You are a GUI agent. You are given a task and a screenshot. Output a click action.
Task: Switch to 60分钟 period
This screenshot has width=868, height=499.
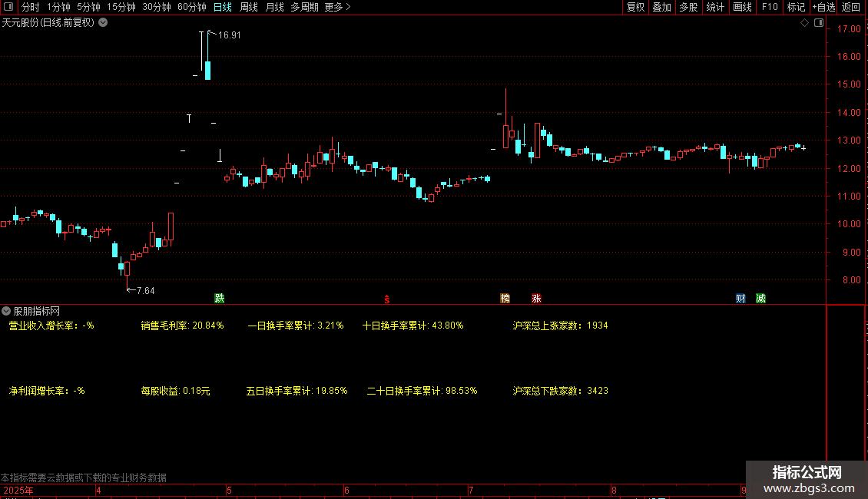192,7
